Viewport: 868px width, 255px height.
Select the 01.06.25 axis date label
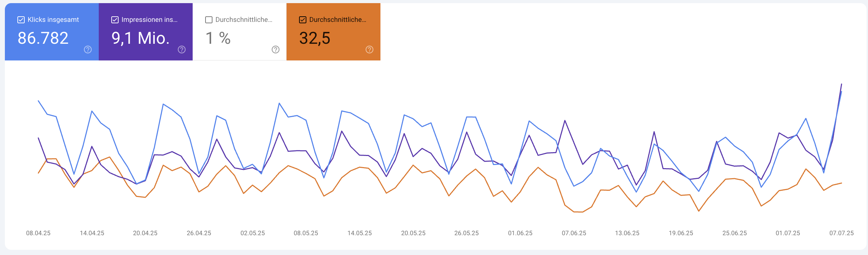tap(520, 233)
